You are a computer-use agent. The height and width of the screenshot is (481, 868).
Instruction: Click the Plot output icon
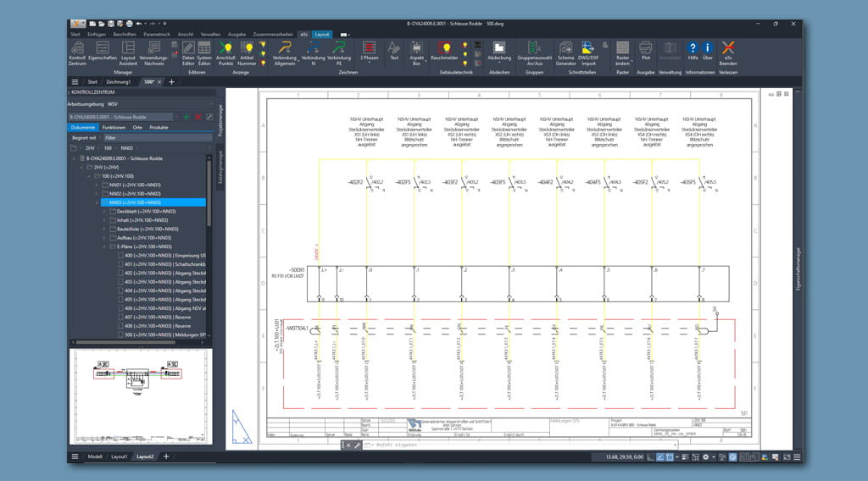[x=645, y=53]
